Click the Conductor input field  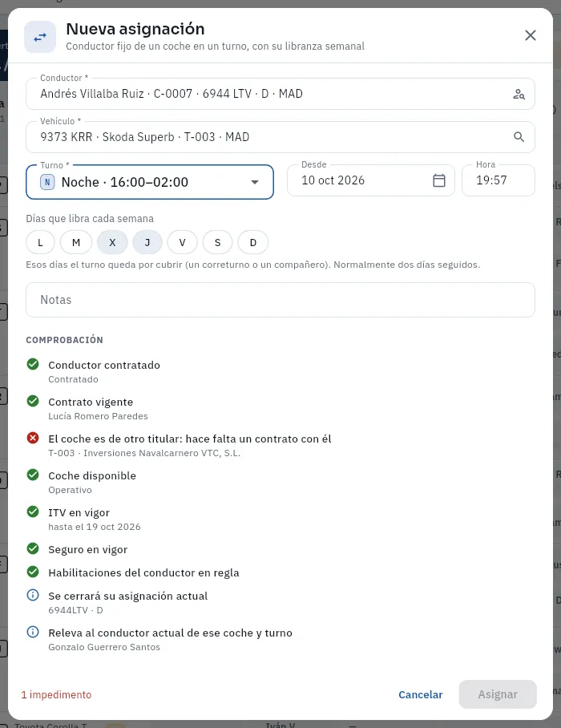point(280,95)
